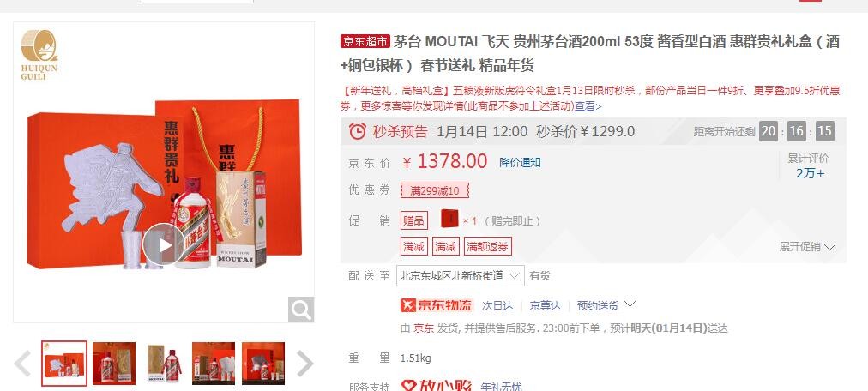Click the Huiqun Guili brand logo
The width and height of the screenshot is (868, 391).
coord(39,54)
